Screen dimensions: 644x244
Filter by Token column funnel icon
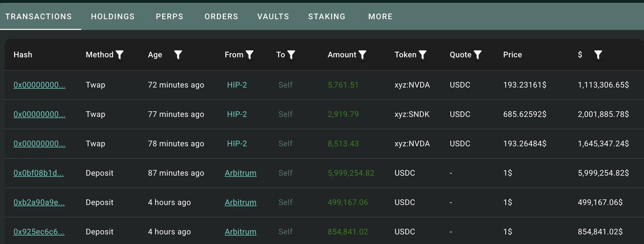pos(422,55)
